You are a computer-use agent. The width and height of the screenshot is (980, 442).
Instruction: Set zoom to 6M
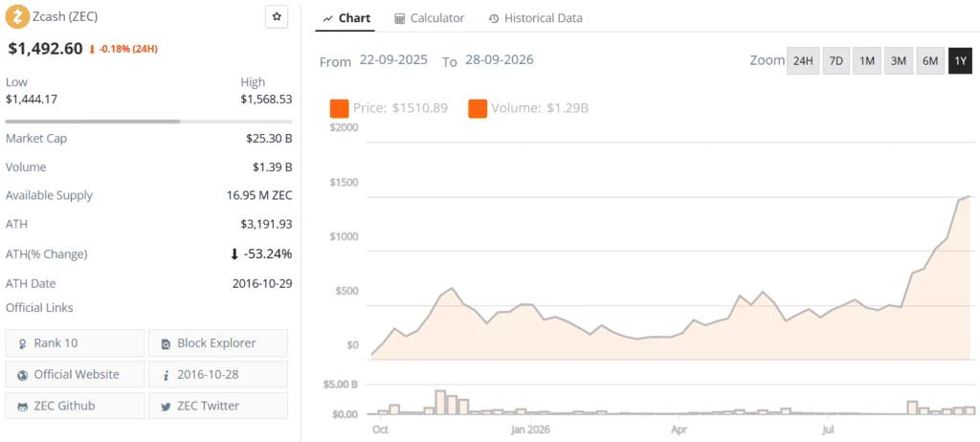tap(930, 60)
